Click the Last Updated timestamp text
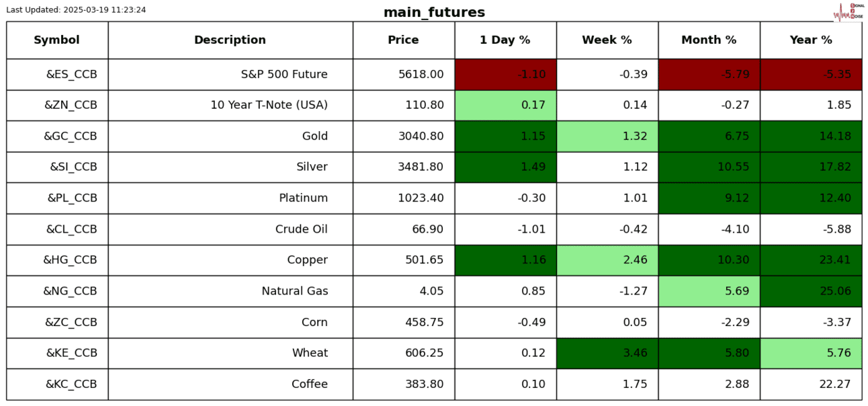 click(x=76, y=10)
